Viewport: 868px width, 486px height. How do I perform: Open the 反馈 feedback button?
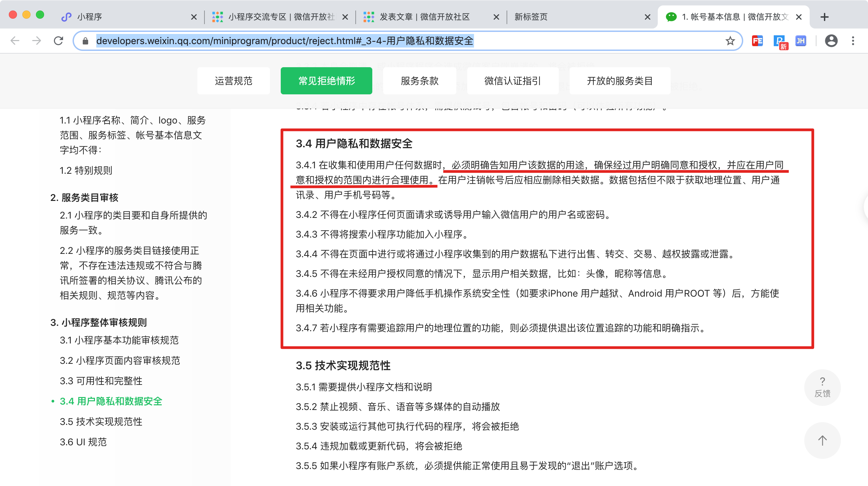tap(823, 387)
